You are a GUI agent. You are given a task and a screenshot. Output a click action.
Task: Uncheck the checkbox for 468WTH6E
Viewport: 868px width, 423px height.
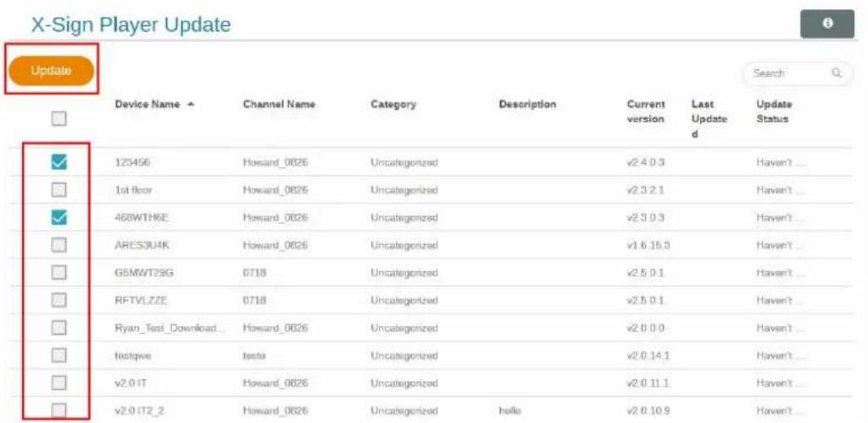[58, 217]
